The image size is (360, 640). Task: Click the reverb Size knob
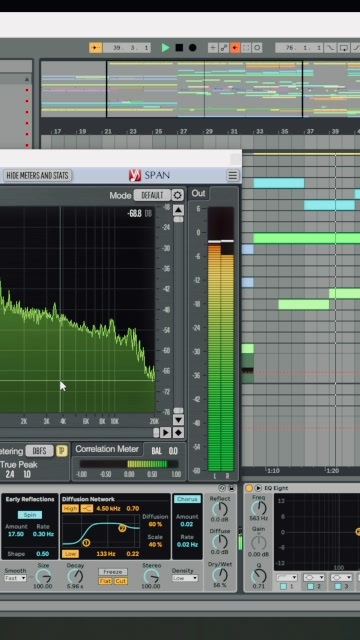pyautogui.click(x=43, y=576)
